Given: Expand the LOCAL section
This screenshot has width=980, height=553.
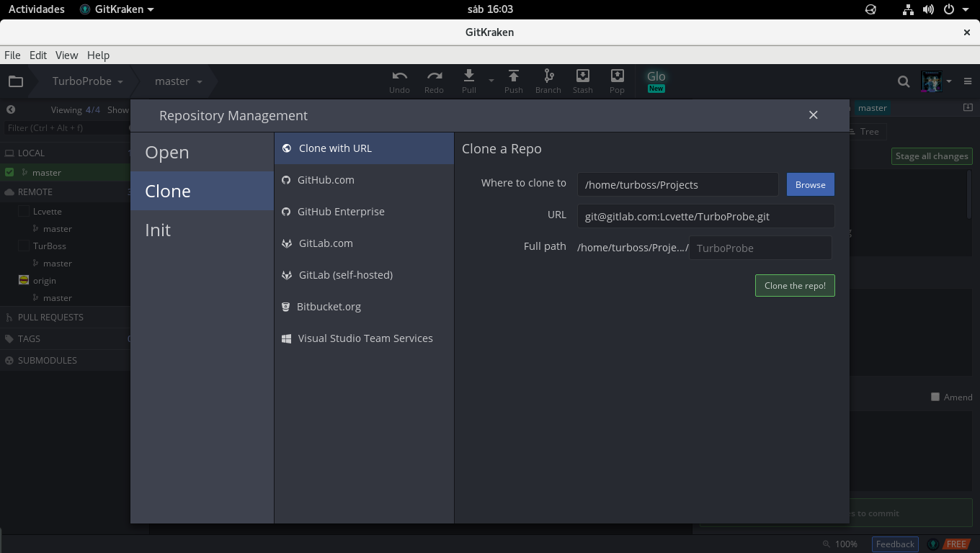Looking at the screenshot, I should tap(65, 153).
